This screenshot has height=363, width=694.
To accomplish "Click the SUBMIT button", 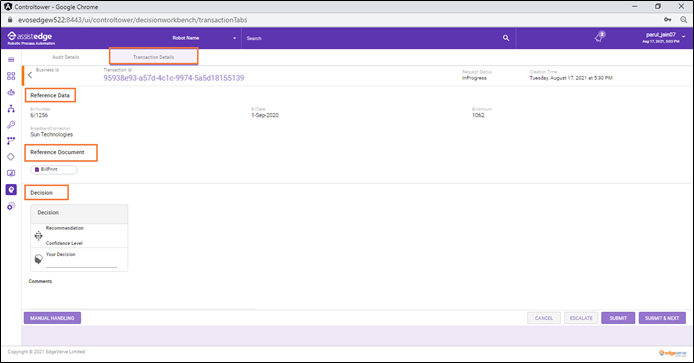I will coord(618,318).
